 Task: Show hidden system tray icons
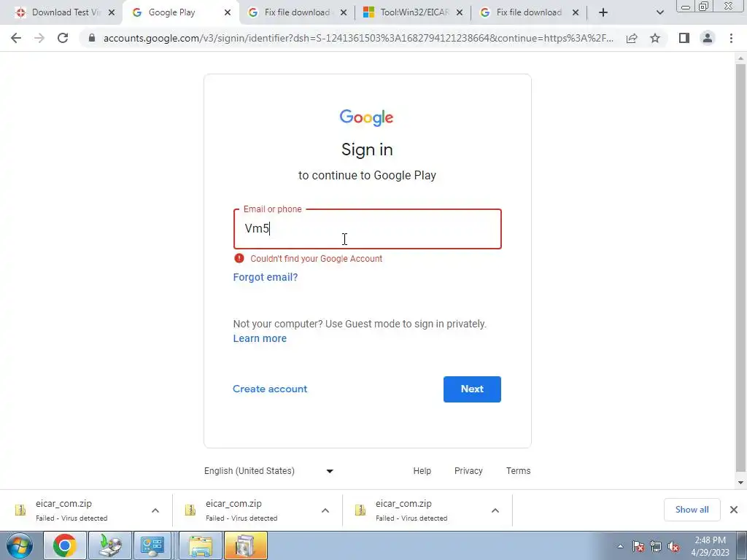pyautogui.click(x=620, y=547)
